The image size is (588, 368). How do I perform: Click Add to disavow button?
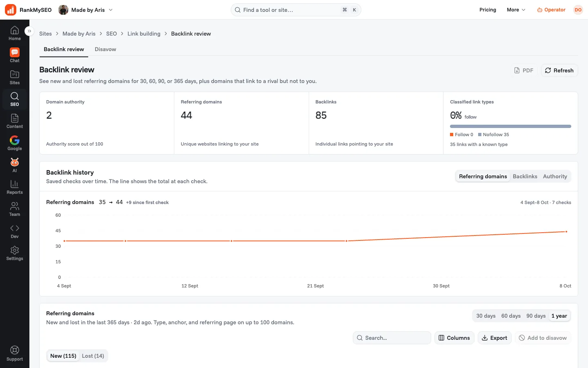[x=543, y=338]
